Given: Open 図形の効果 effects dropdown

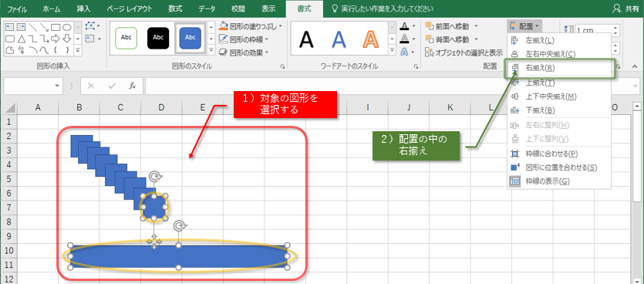Looking at the screenshot, I should tap(244, 52).
